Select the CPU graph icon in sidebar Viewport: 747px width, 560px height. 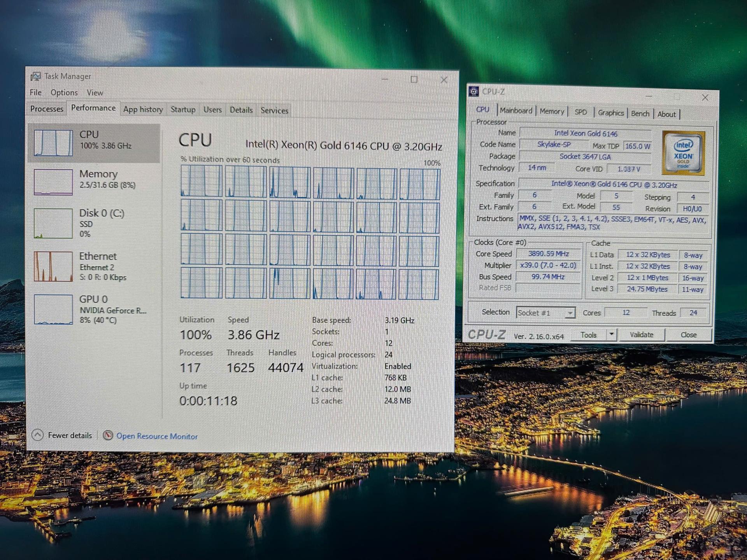coord(53,142)
